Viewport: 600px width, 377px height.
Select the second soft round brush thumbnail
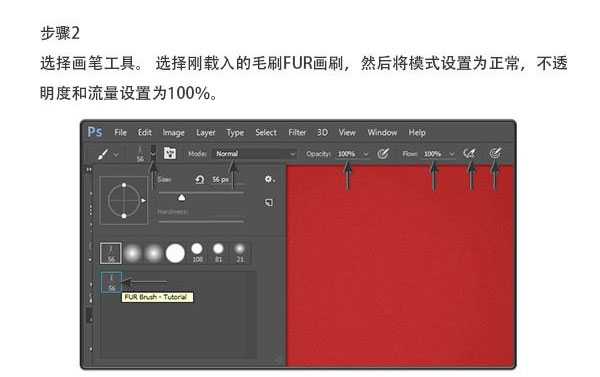[154, 253]
